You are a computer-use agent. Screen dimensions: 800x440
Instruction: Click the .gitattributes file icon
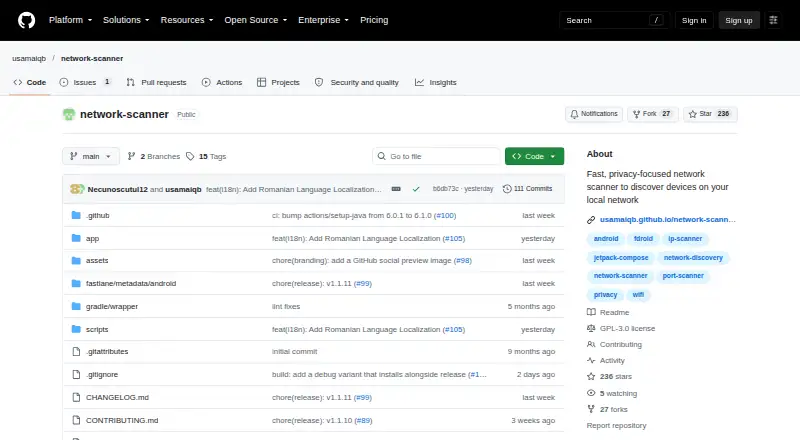click(76, 352)
